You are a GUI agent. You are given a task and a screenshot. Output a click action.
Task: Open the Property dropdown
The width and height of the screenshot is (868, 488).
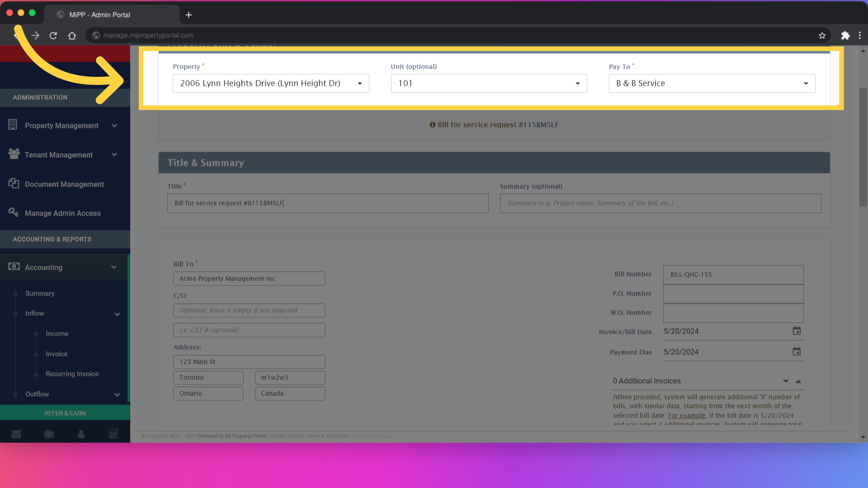tap(271, 84)
